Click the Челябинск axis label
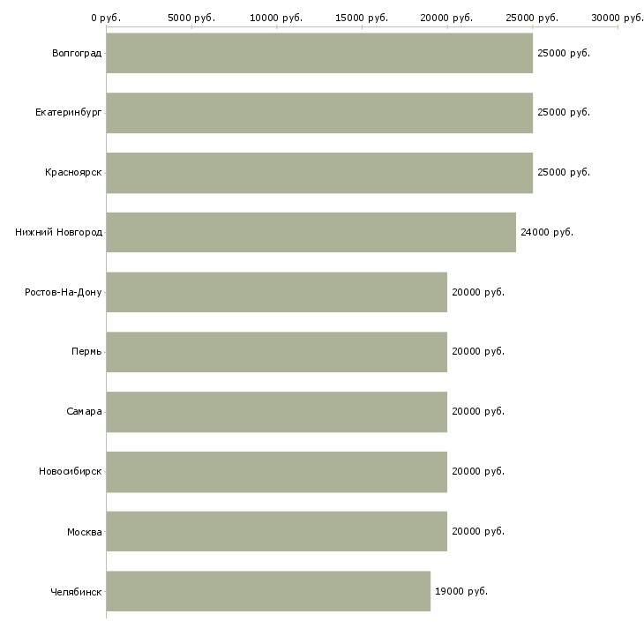Image resolution: width=644 pixels, height=644 pixels. click(76, 592)
